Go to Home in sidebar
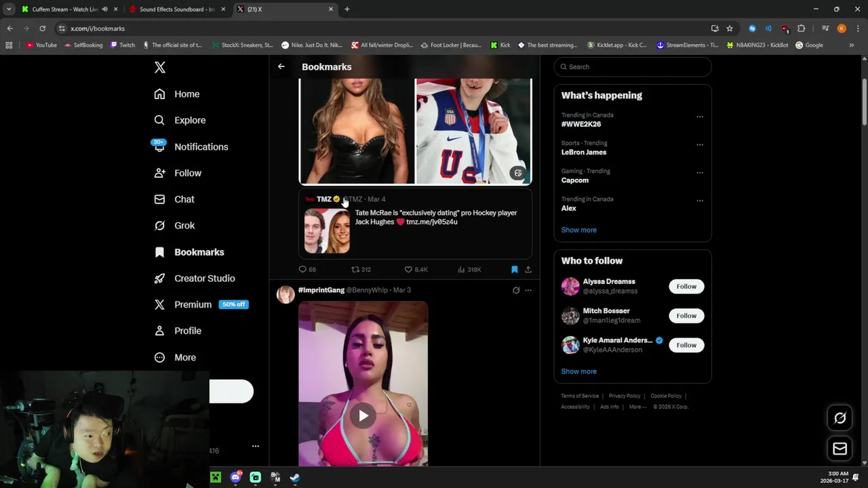Screen dimensions: 868x488 click(x=177, y=94)
